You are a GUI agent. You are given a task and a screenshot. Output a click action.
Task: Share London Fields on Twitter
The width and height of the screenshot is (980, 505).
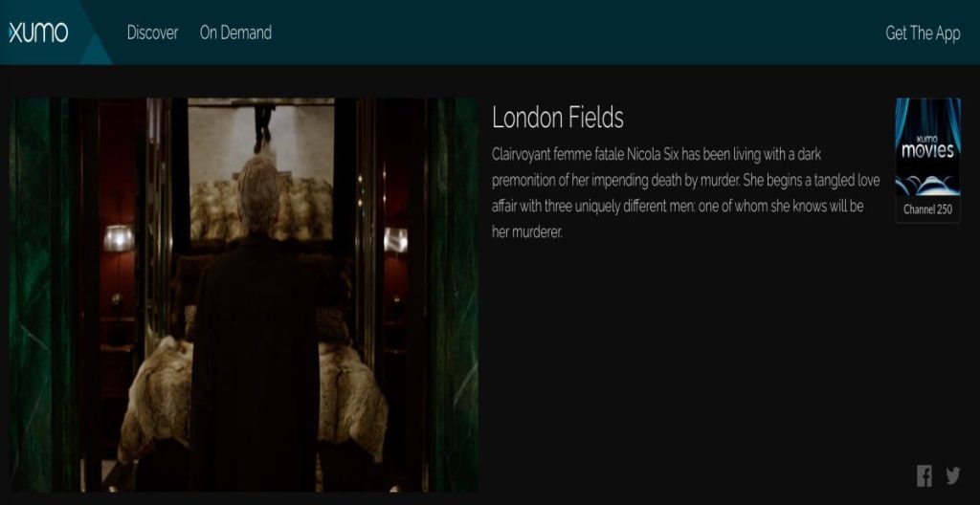[x=952, y=476]
